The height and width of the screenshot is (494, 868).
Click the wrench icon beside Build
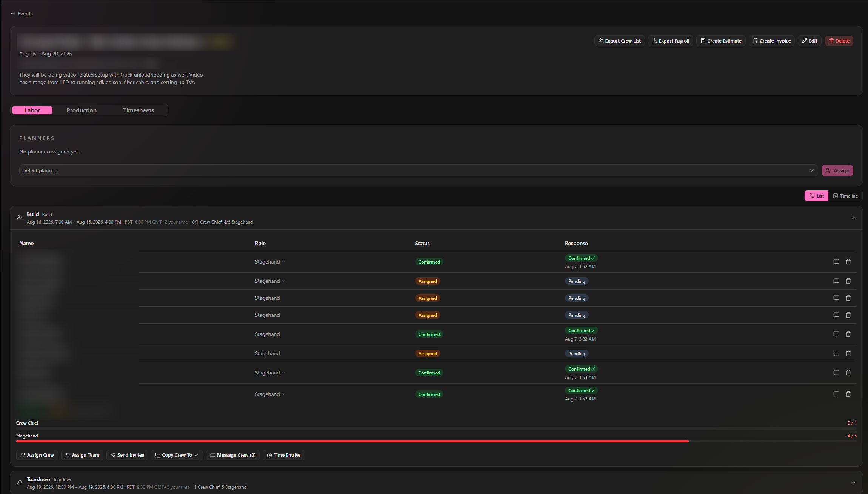click(19, 218)
